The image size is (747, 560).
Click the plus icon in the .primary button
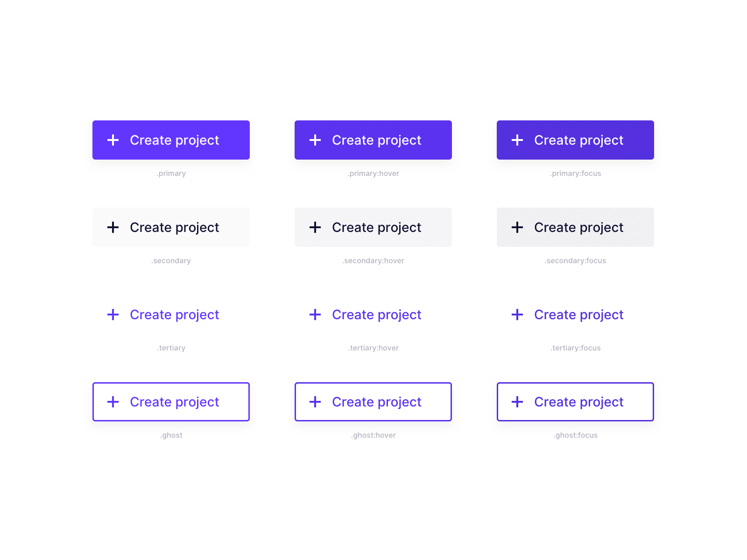[x=113, y=140]
